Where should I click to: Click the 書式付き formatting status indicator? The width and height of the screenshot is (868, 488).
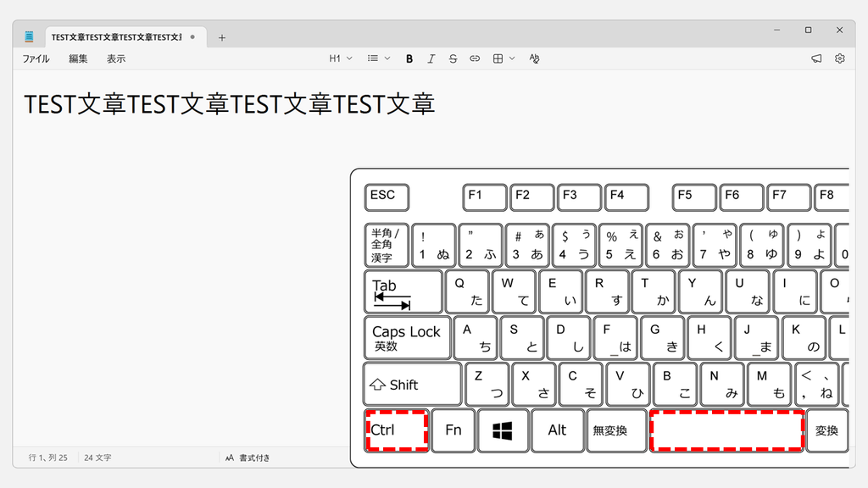click(x=248, y=457)
